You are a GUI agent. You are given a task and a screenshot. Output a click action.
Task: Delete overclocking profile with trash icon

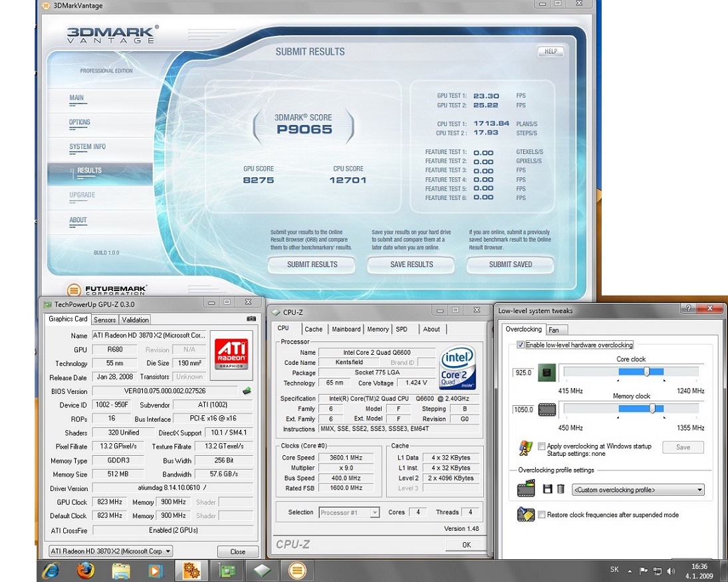tap(560, 489)
